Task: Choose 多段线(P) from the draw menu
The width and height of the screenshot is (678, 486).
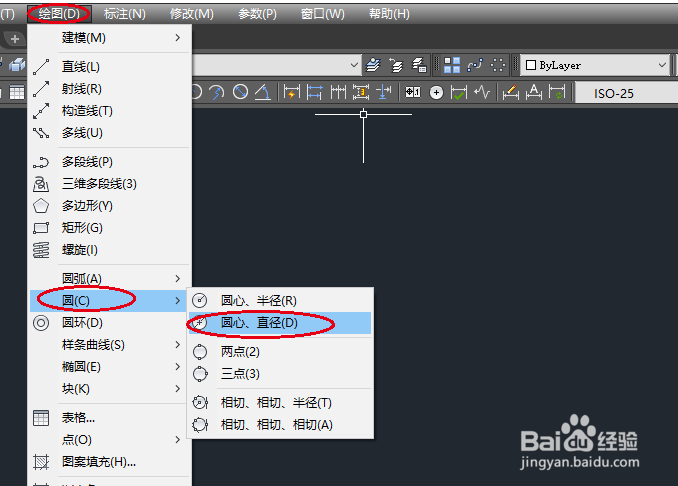Action: [110, 162]
